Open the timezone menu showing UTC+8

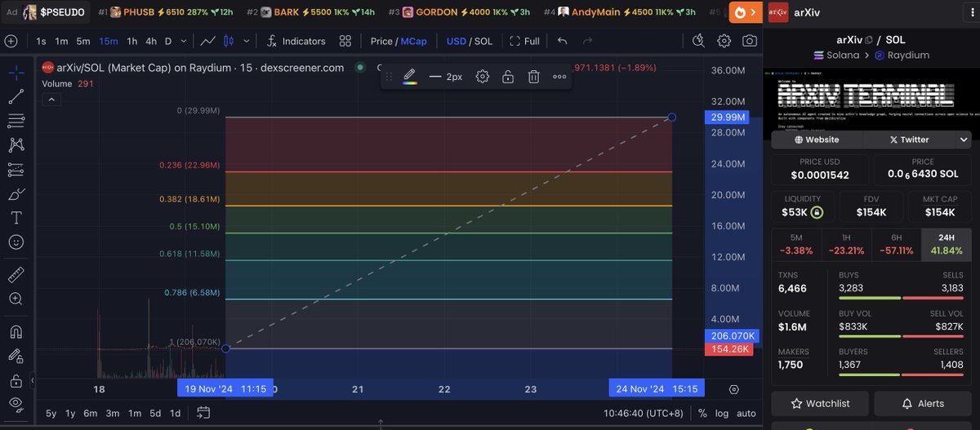(644, 414)
